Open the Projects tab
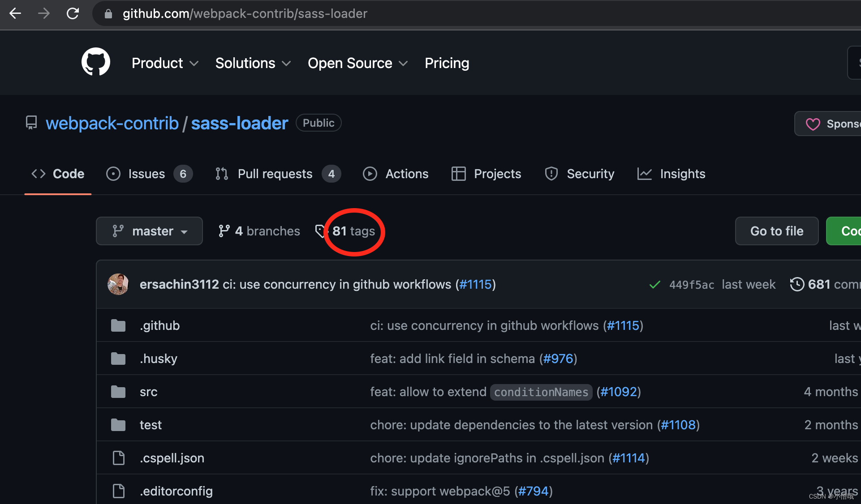 pyautogui.click(x=486, y=174)
